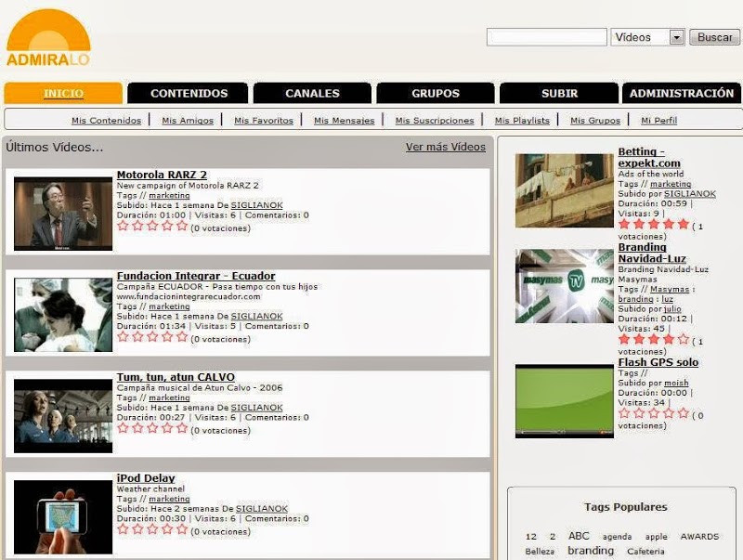This screenshot has height=560, width=743.
Task: Open the CANALES tab
Action: [312, 93]
